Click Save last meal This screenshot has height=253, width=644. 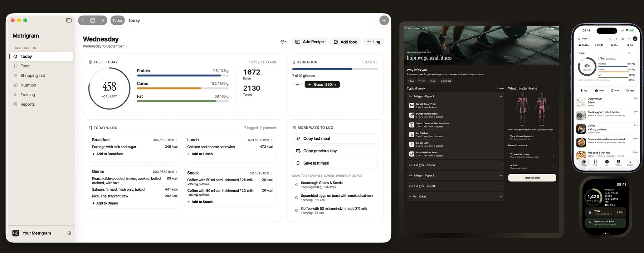[x=335, y=163]
